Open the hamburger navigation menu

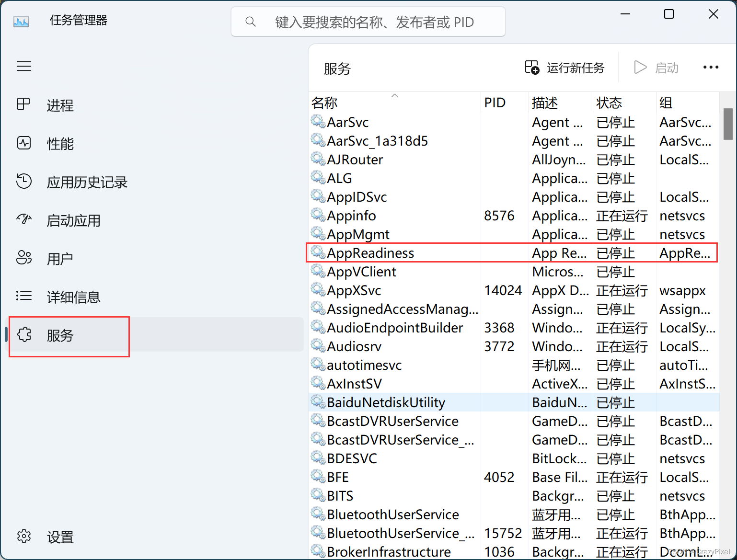pyautogui.click(x=24, y=66)
